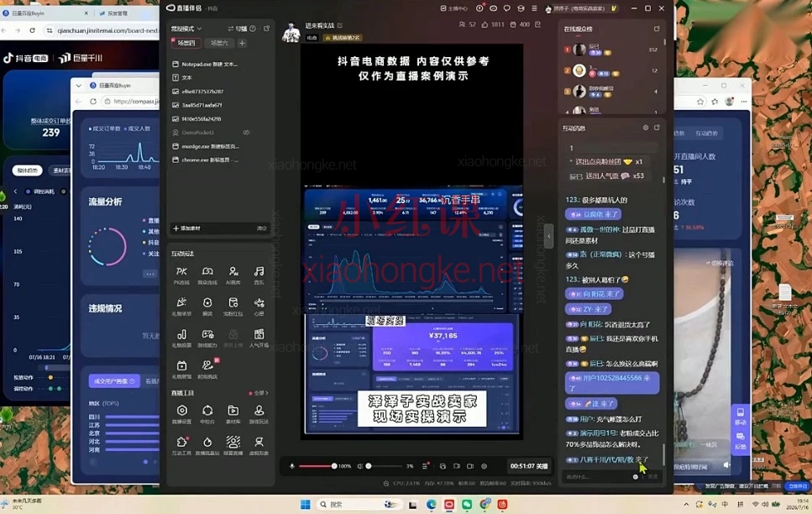
Task: Click the previous arrow beside 调控消耗
Action: coord(16,191)
